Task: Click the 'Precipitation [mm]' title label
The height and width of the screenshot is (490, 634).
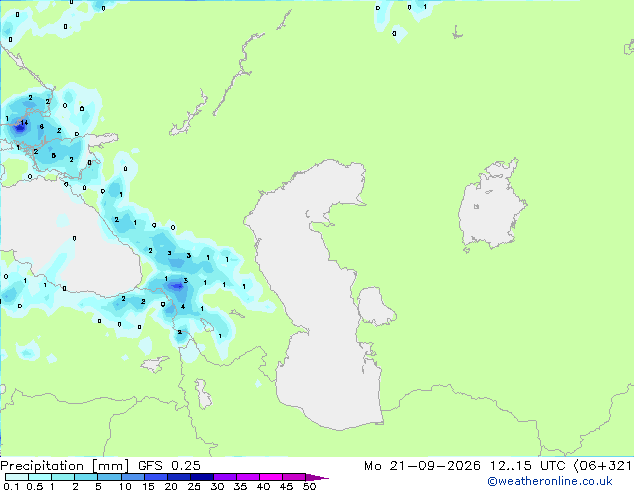Action: click(64, 466)
